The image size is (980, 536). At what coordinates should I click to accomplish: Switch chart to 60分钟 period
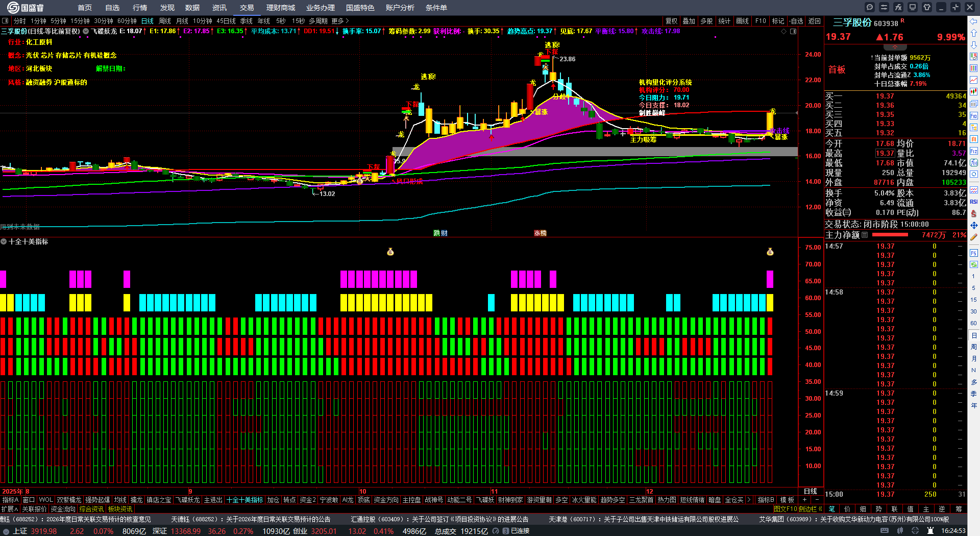pos(127,21)
